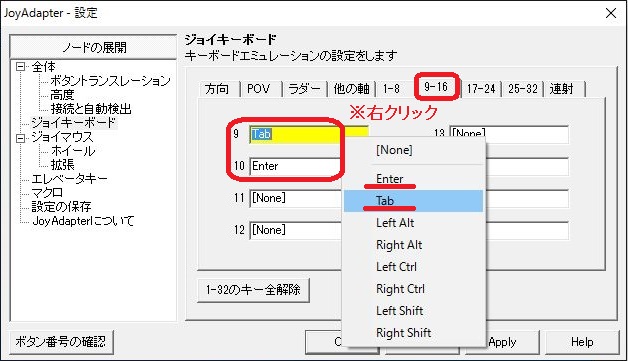Choose Left Ctrl from the context menu
The width and height of the screenshot is (628, 361).
pos(414,267)
